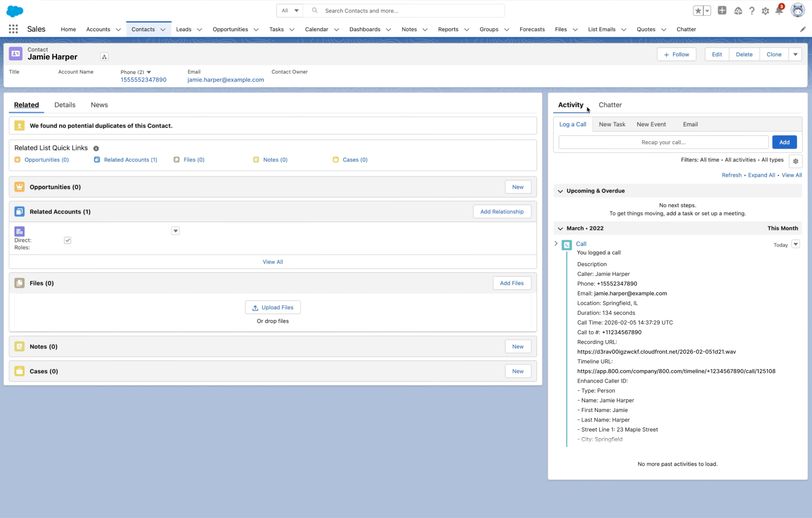Click the phone number 1555552347890 link
Screen dimensions: 812x518
coord(143,79)
